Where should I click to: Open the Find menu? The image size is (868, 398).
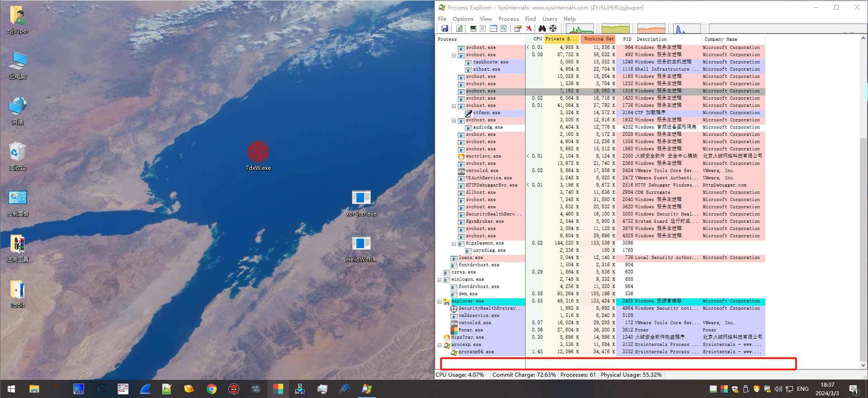point(530,19)
